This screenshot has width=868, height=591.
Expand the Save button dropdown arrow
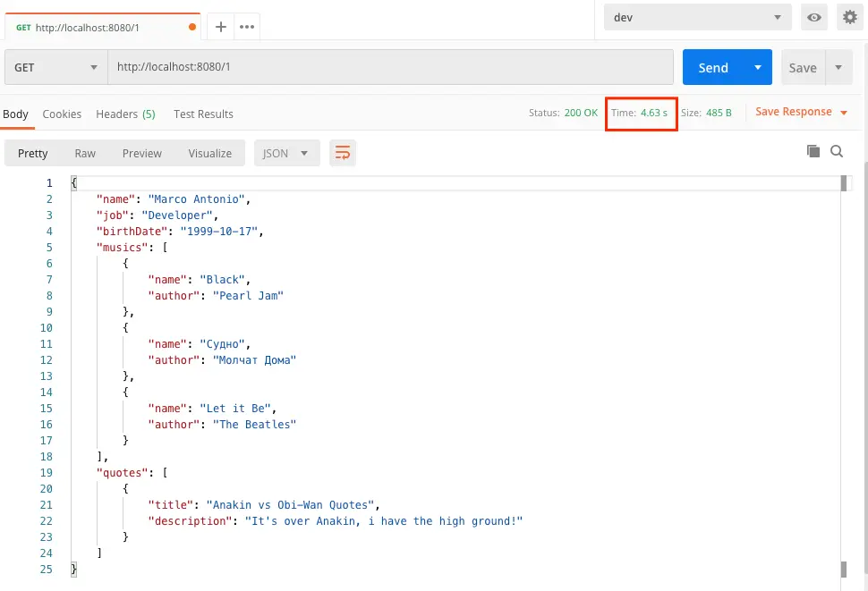point(838,67)
